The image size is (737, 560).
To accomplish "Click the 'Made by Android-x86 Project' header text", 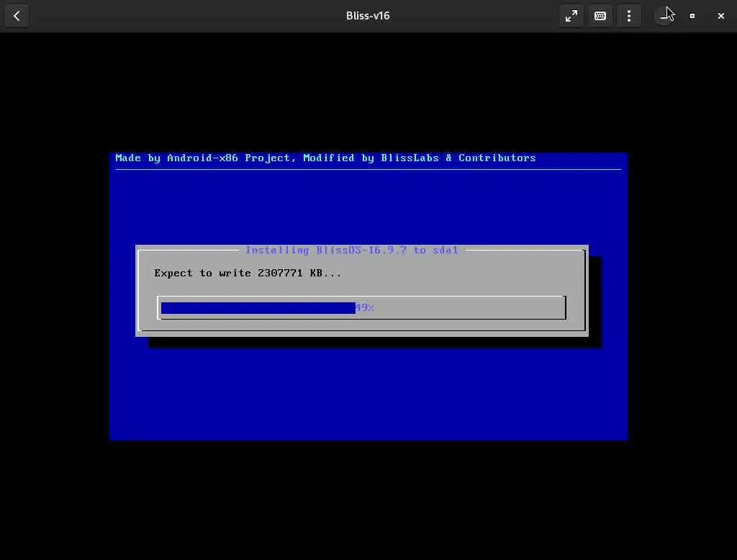I will pos(205,158).
